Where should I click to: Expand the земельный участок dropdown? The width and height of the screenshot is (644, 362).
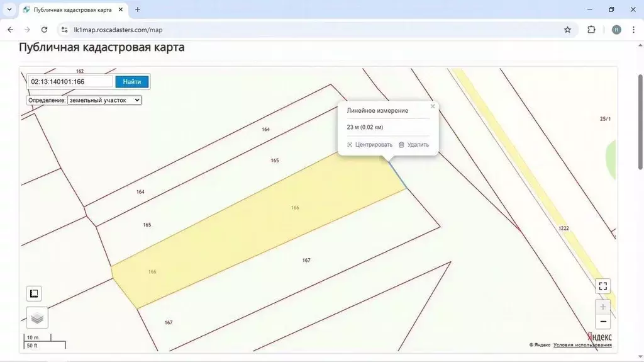point(104,100)
